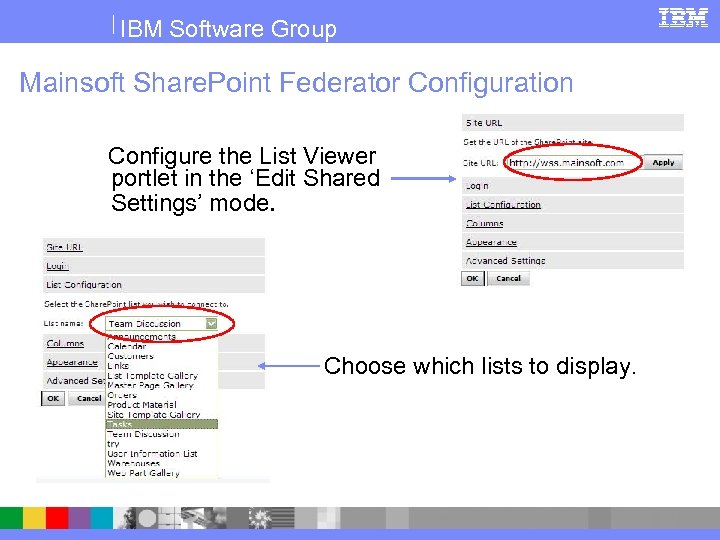Open Login link in left panel
The width and height of the screenshot is (720, 540).
(57, 266)
